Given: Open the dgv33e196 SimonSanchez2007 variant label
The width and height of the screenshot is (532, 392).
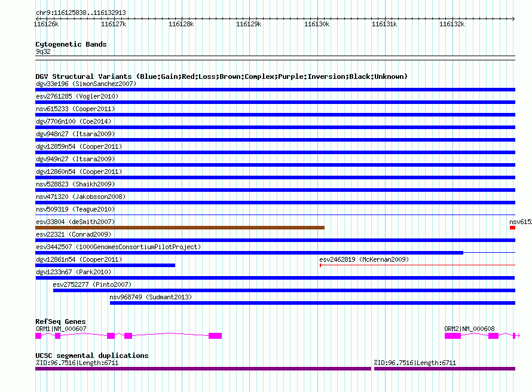Looking at the screenshot, I should coord(86,84).
